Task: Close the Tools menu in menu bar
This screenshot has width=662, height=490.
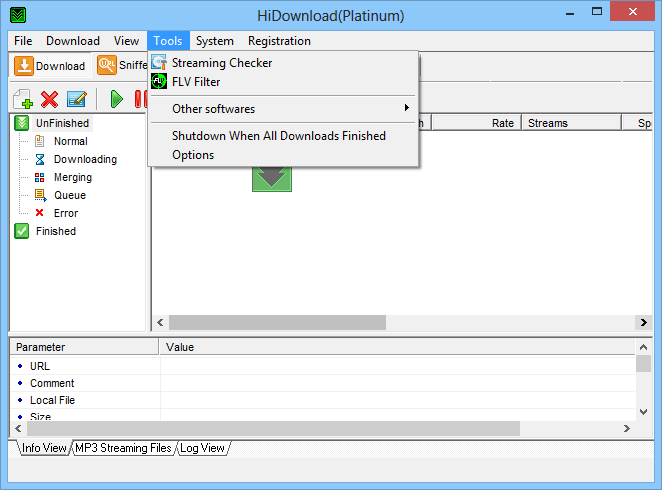Action: pyautogui.click(x=168, y=41)
